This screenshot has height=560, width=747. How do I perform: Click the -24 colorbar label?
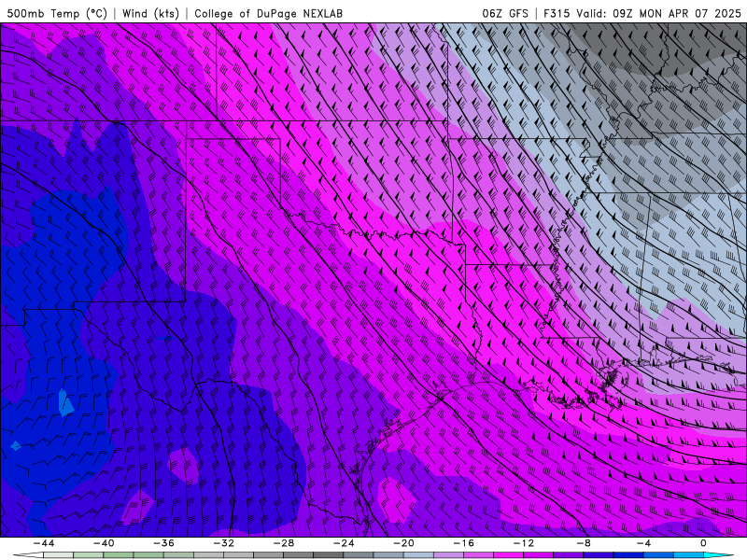click(x=344, y=543)
